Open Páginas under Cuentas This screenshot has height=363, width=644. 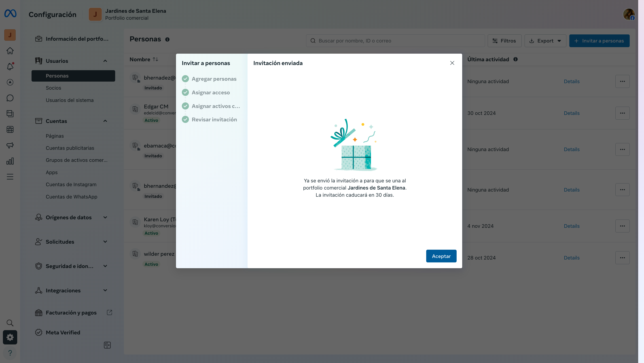point(55,136)
